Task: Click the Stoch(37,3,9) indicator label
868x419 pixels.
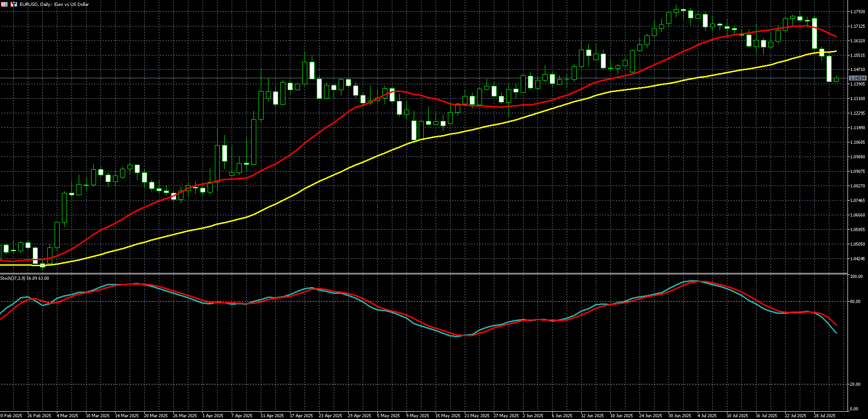Action: pyautogui.click(x=25, y=278)
